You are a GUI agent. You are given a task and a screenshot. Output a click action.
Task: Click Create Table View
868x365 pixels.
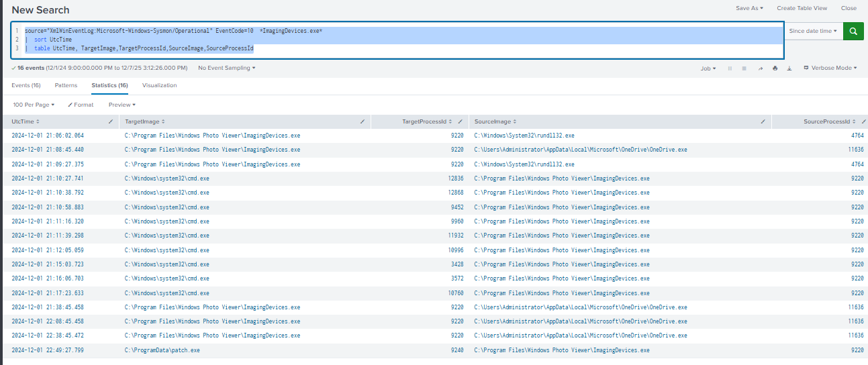pos(802,8)
